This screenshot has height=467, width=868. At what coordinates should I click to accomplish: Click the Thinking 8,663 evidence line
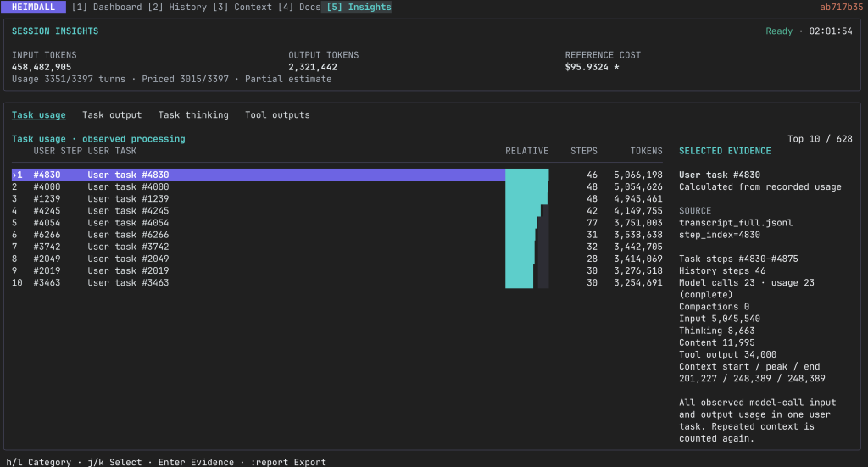[x=717, y=331]
